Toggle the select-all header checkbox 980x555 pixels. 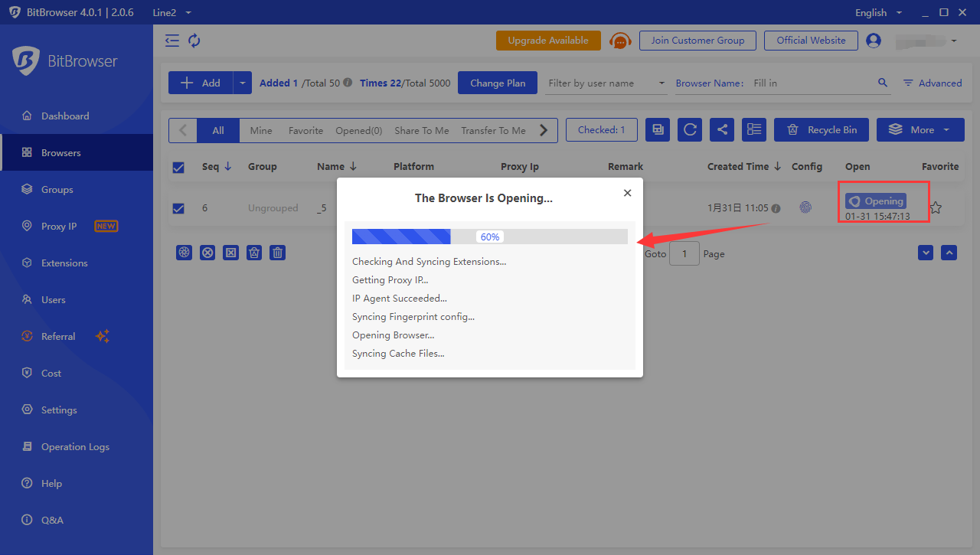pyautogui.click(x=178, y=167)
